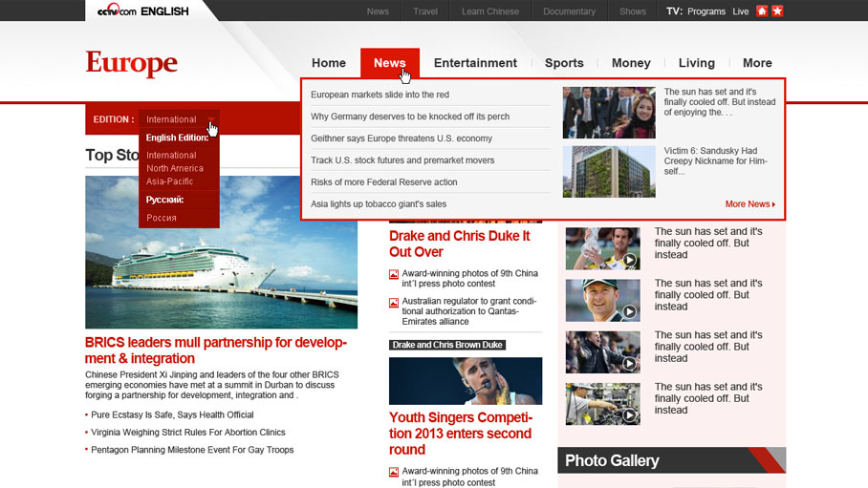Select International in the edition list
The width and height of the screenshot is (868, 488).
click(171, 156)
